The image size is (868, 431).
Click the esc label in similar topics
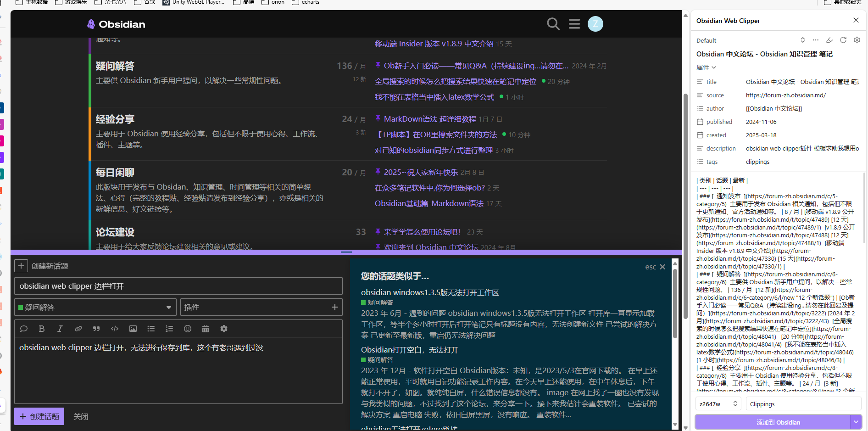click(x=651, y=267)
